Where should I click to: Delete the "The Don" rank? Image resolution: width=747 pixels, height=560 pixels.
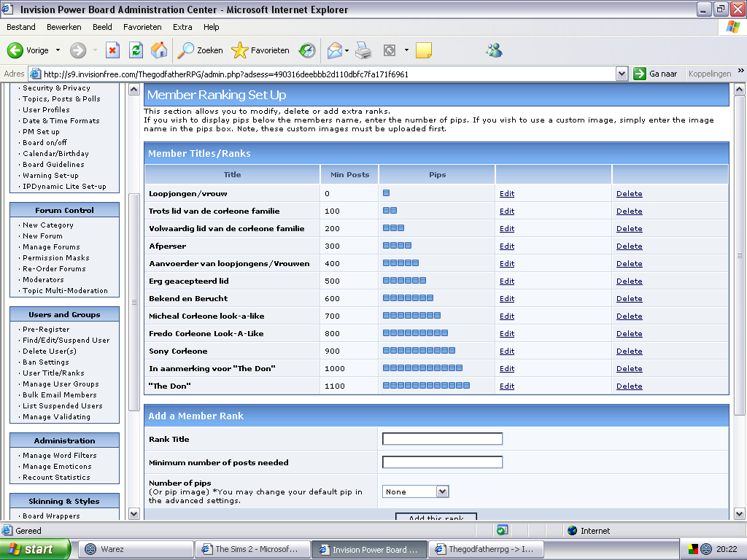click(x=629, y=386)
